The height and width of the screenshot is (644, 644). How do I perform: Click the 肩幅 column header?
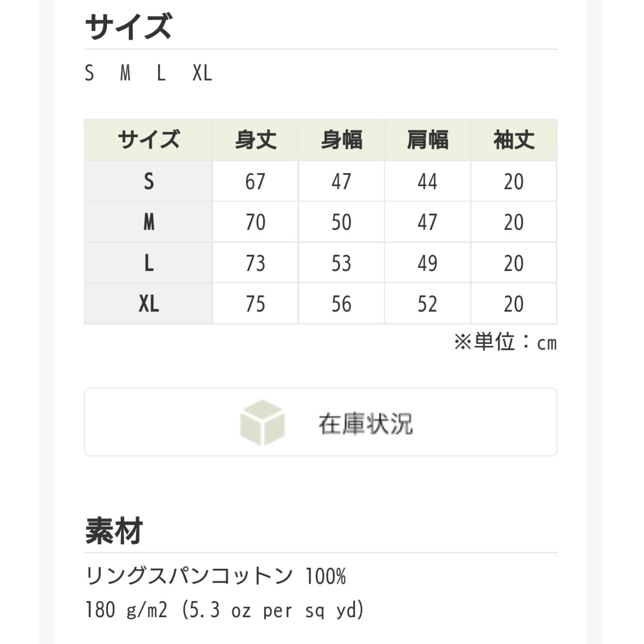point(428,140)
